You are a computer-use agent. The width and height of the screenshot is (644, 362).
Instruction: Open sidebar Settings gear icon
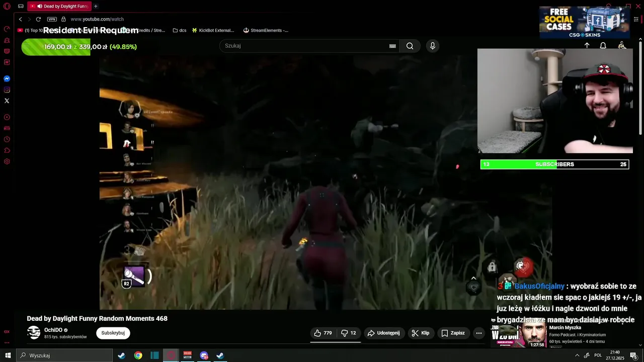(7, 161)
